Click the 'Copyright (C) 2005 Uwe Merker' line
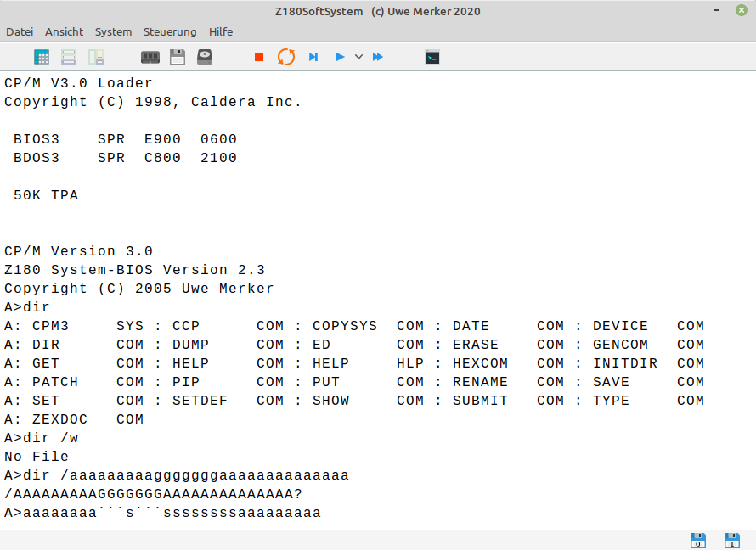 138,289
